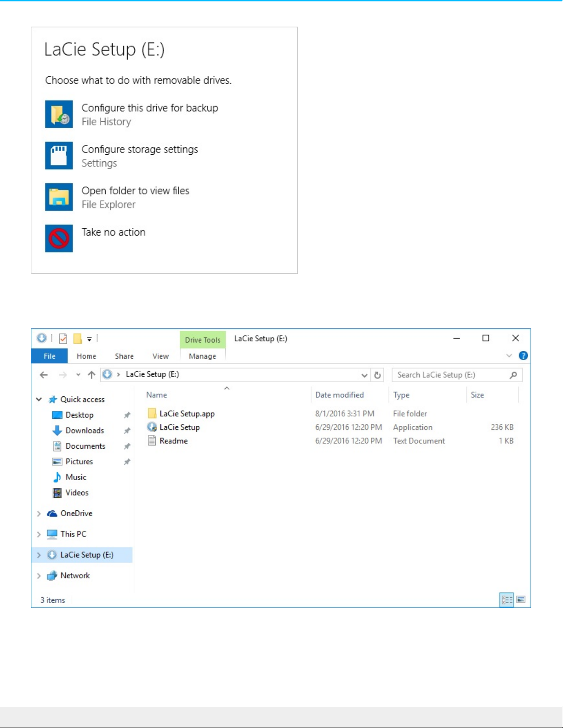Click the pin icon next to Desktop
This screenshot has height=728, width=563.
tap(127, 415)
